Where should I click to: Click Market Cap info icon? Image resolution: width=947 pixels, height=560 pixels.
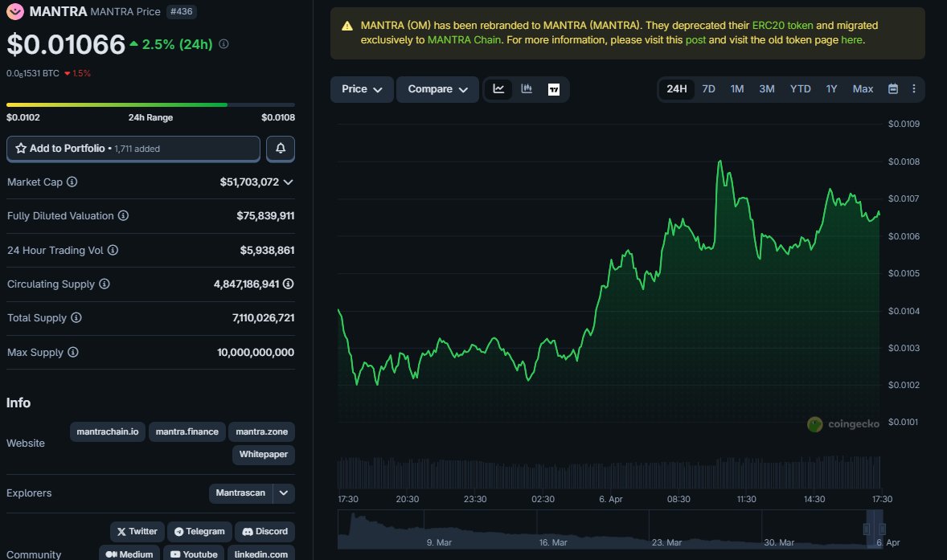tap(72, 182)
